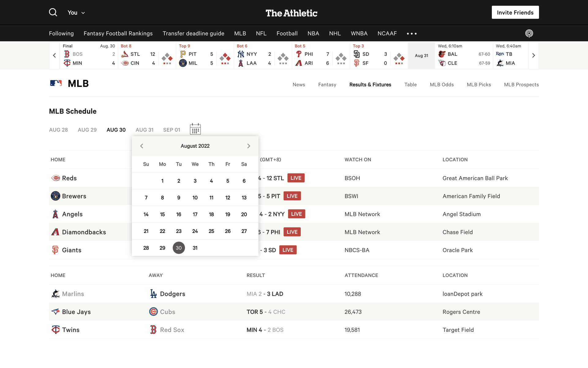Viewport: 588px width, 368px height.
Task: Pick August 31 in the calendar
Action: tap(195, 248)
